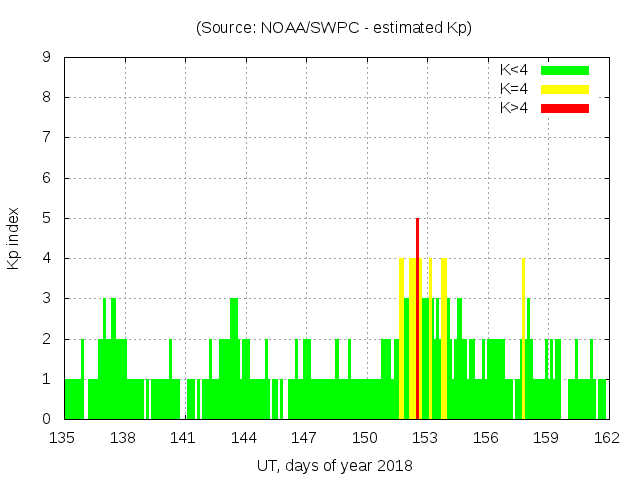Viewport: 640px width, 480px height.
Task: Select x-axis tick label 162
Action: [606, 438]
